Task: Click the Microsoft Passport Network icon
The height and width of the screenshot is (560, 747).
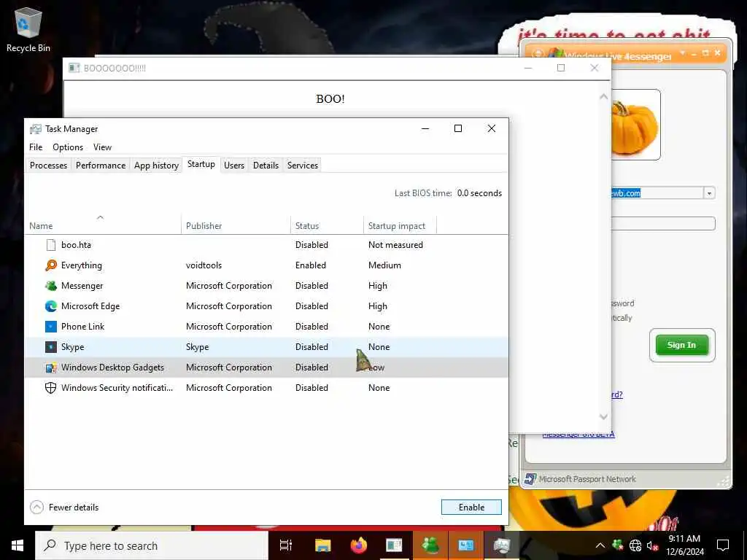Action: [530, 479]
